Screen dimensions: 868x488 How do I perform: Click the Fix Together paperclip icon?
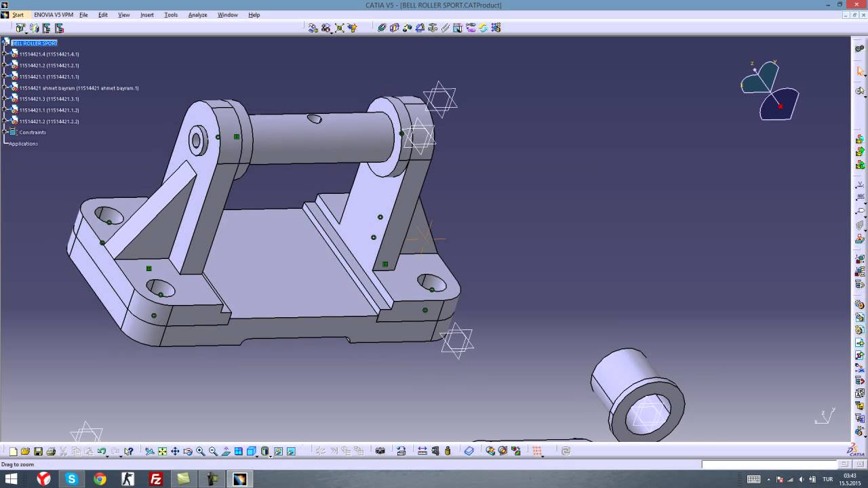tap(446, 28)
